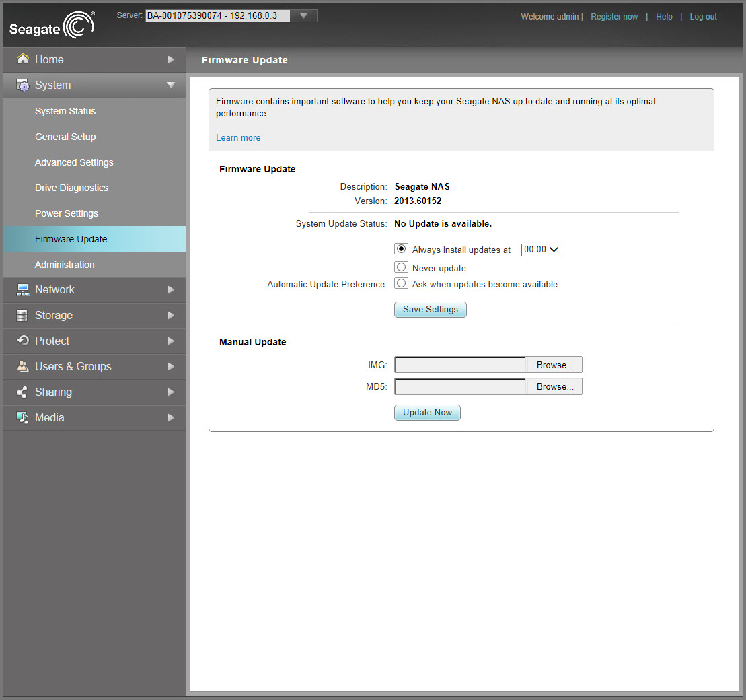Click the 'System Update Status:' label
Viewport: 746px width, 700px height.
pos(341,224)
